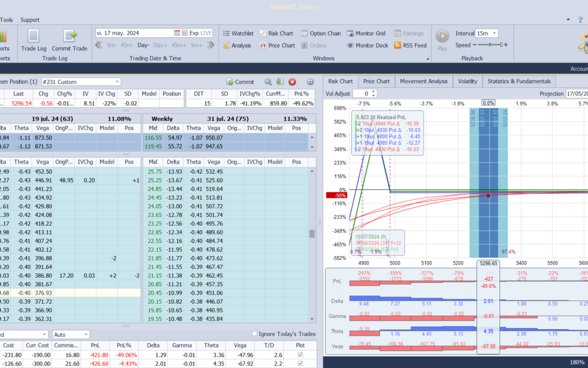Click the H icon next to the calendar

pyautogui.click(x=185, y=33)
